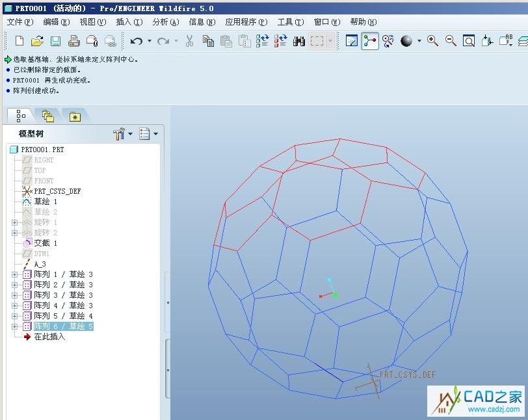This screenshot has height=420, width=528.
Task: Click the Open folder icon
Action: 37,41
